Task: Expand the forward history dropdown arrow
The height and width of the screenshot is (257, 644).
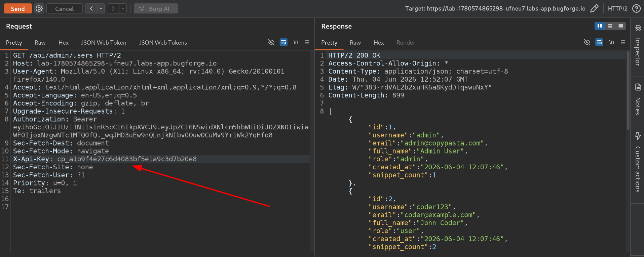Action: click(123, 9)
